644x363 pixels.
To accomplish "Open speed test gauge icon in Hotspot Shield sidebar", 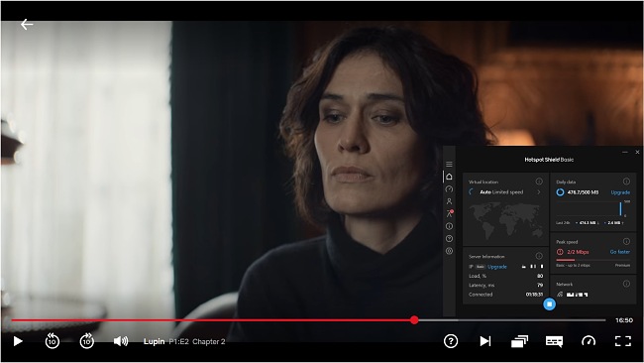I will pos(449,189).
